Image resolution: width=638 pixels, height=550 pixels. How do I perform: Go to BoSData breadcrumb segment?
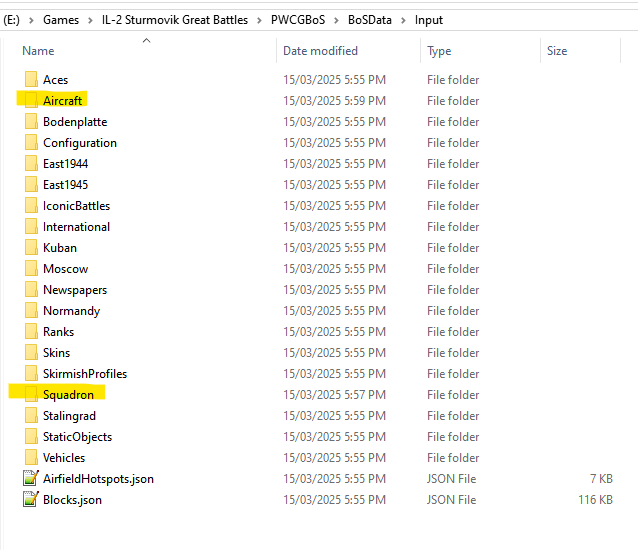point(369,20)
